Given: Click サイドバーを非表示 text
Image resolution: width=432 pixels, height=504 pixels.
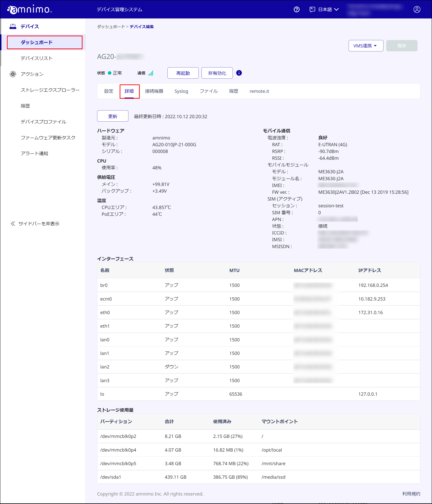Looking at the screenshot, I should point(39,223).
